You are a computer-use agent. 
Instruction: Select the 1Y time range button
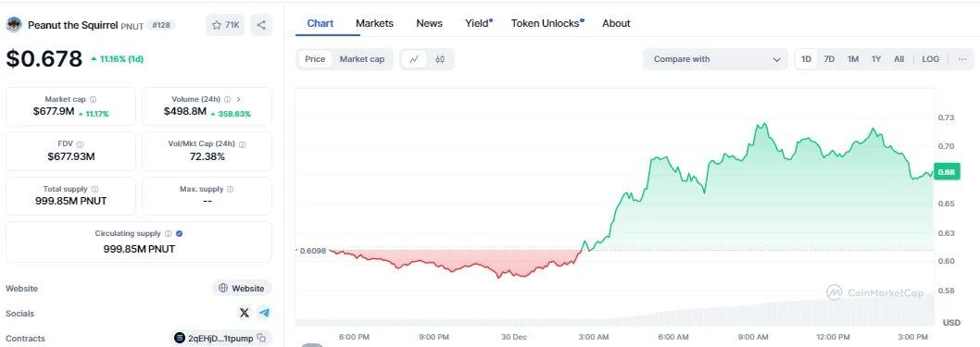pos(876,59)
